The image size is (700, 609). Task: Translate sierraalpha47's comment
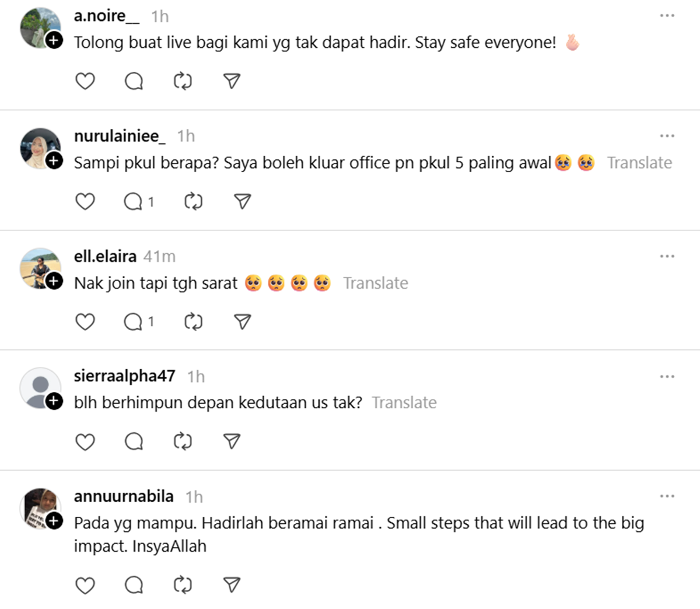pyautogui.click(x=404, y=403)
